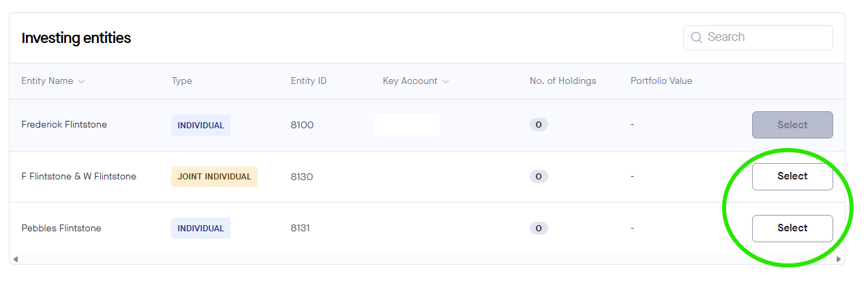Sort by Entity Name chevron
This screenshot has width=868, height=290.
[x=82, y=81]
